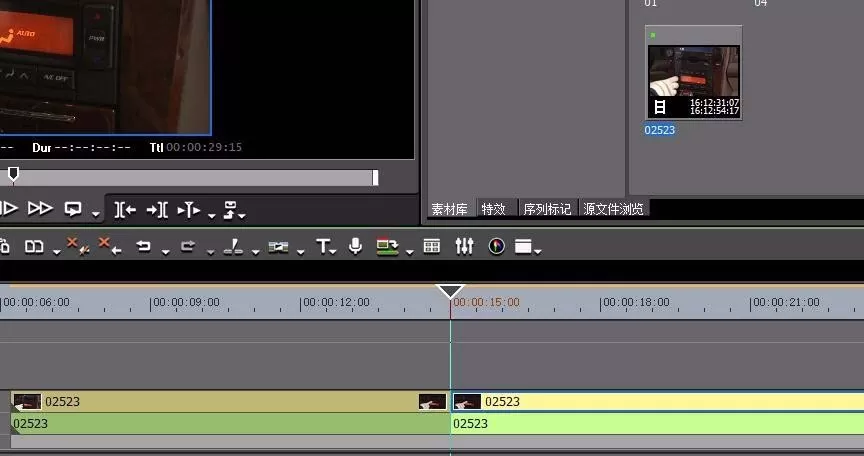Viewport: 864px width, 456px height.
Task: Click the fast forward button
Action: pos(40,209)
